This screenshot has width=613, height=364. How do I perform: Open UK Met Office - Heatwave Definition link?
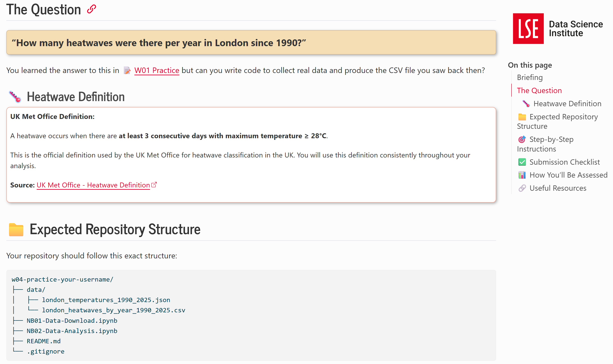pyautogui.click(x=93, y=185)
